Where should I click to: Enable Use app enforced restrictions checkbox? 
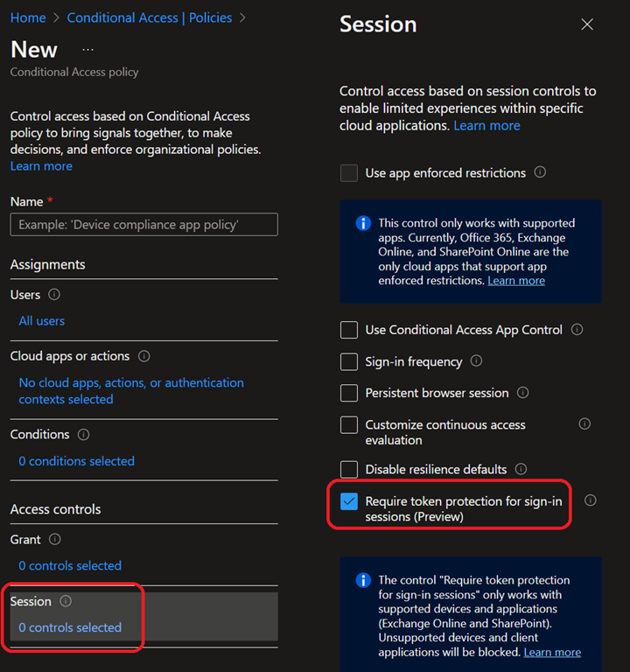(349, 173)
